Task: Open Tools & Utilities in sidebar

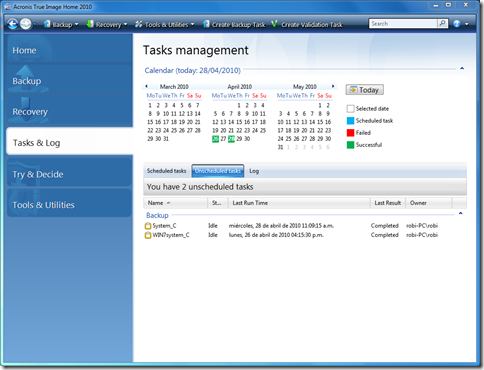Action: [69, 204]
